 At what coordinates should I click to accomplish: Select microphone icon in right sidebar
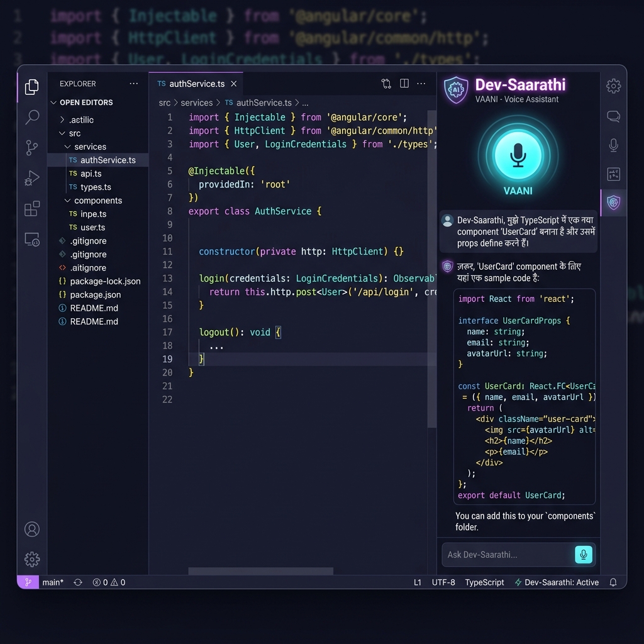(x=613, y=145)
